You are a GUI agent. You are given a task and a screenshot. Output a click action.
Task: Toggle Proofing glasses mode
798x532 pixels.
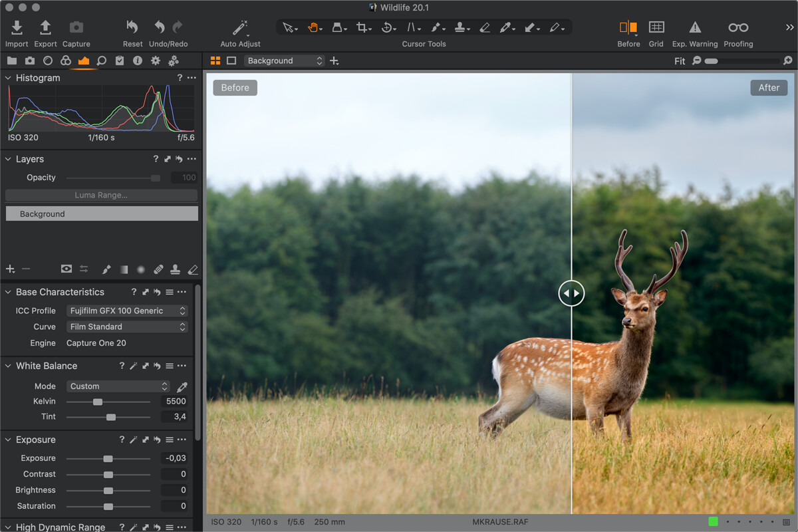click(738, 27)
